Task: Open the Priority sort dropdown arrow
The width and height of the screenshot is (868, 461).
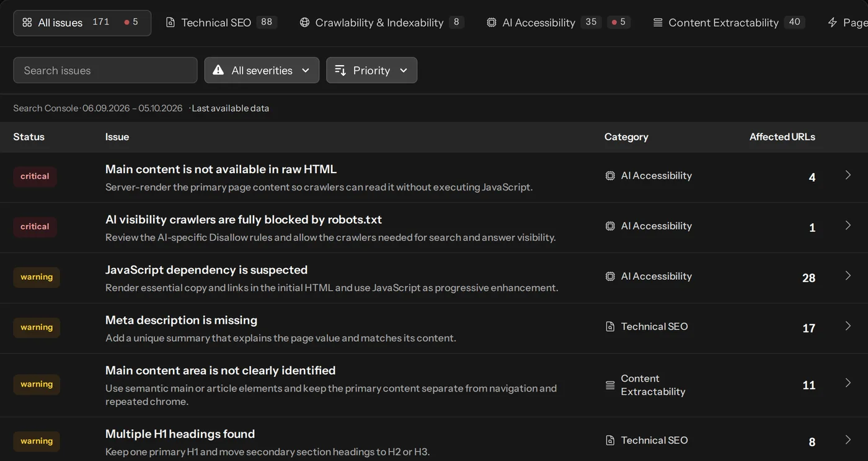Action: pos(404,70)
